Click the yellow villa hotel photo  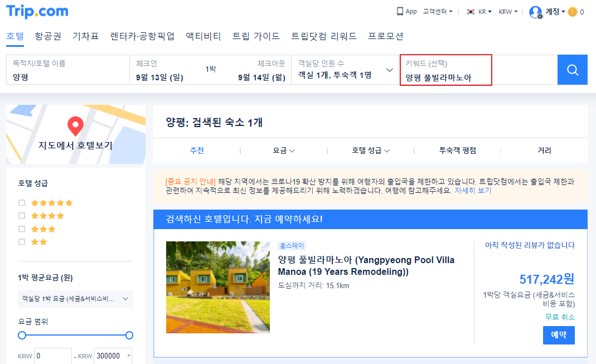pos(218,287)
